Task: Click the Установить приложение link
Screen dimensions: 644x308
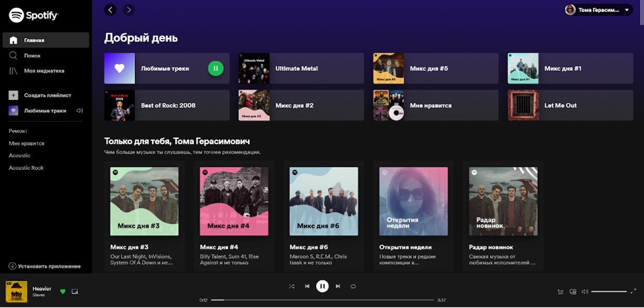Action: click(49, 266)
